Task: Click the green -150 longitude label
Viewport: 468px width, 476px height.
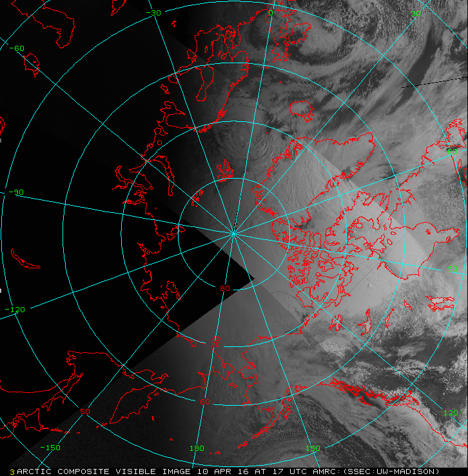Action: click(x=50, y=448)
